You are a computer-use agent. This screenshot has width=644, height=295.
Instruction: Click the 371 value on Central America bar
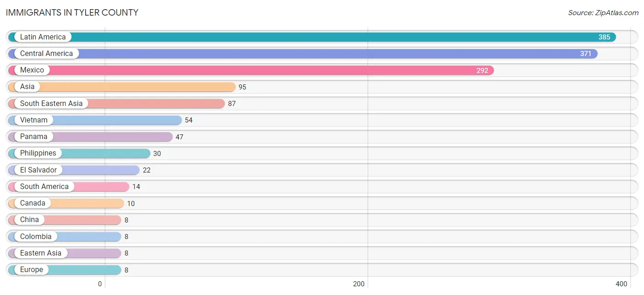click(585, 54)
